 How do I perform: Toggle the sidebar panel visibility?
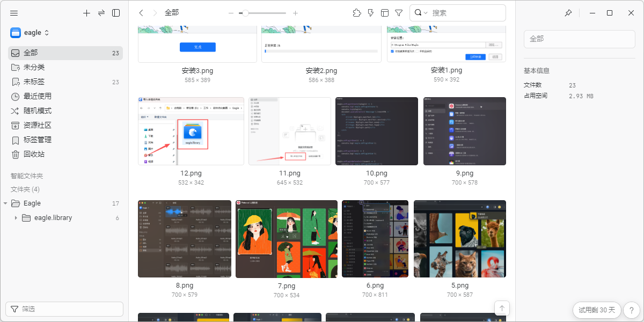click(x=116, y=13)
